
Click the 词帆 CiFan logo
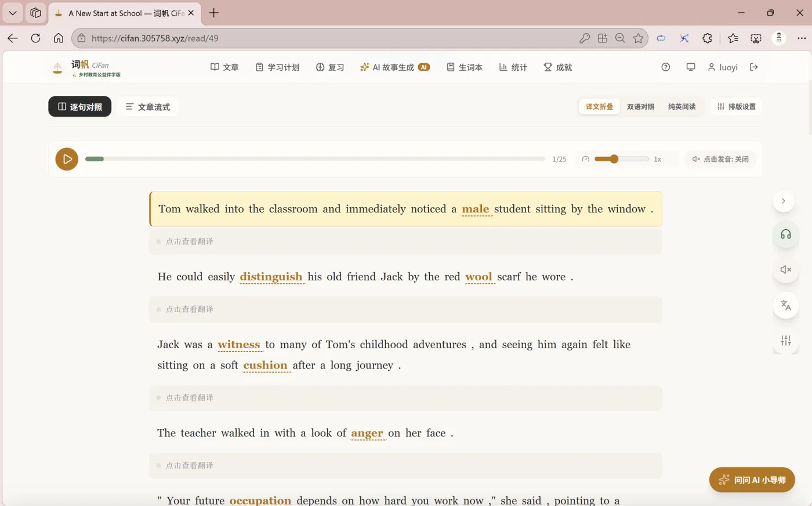pyautogui.click(x=86, y=68)
